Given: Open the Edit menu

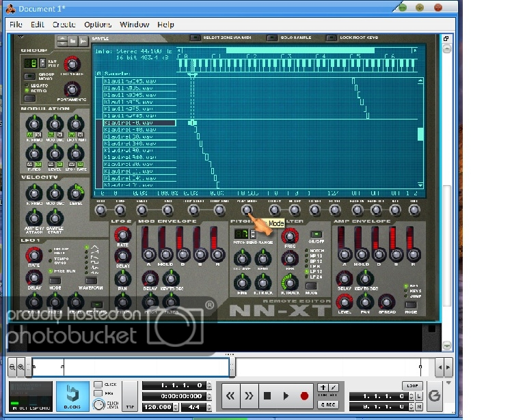Looking at the screenshot, I should coord(37,25).
